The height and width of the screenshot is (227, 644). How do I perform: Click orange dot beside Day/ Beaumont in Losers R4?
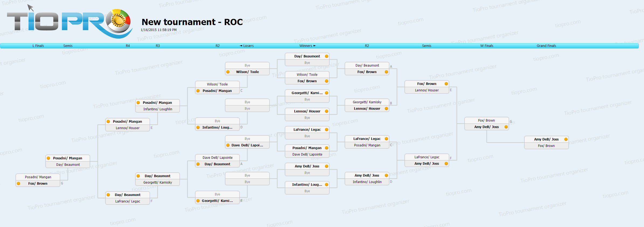point(108,195)
